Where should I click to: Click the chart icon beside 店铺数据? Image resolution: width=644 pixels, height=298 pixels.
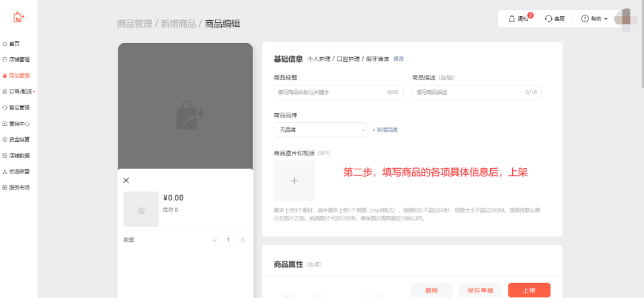(5, 156)
